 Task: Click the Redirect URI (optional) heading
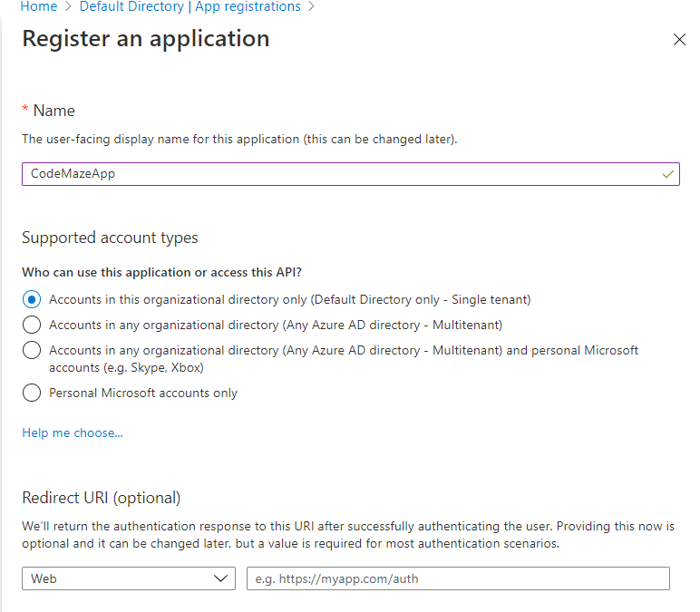[102, 498]
